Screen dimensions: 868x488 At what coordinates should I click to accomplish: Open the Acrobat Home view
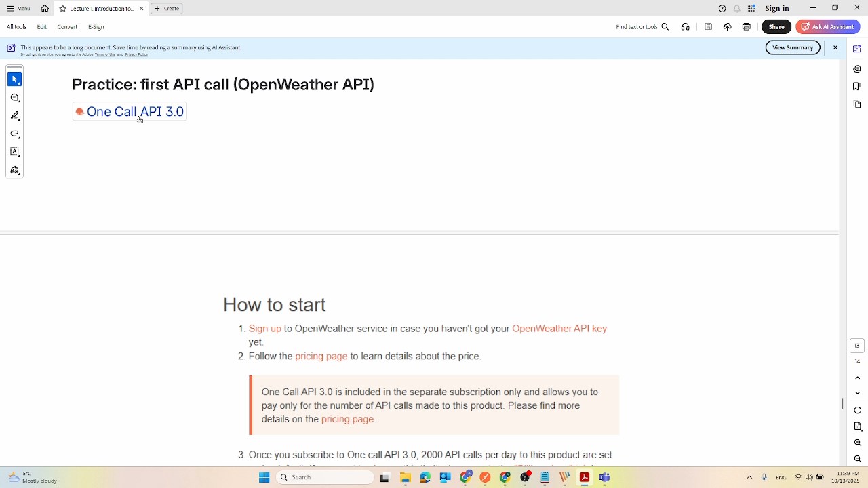(x=45, y=9)
